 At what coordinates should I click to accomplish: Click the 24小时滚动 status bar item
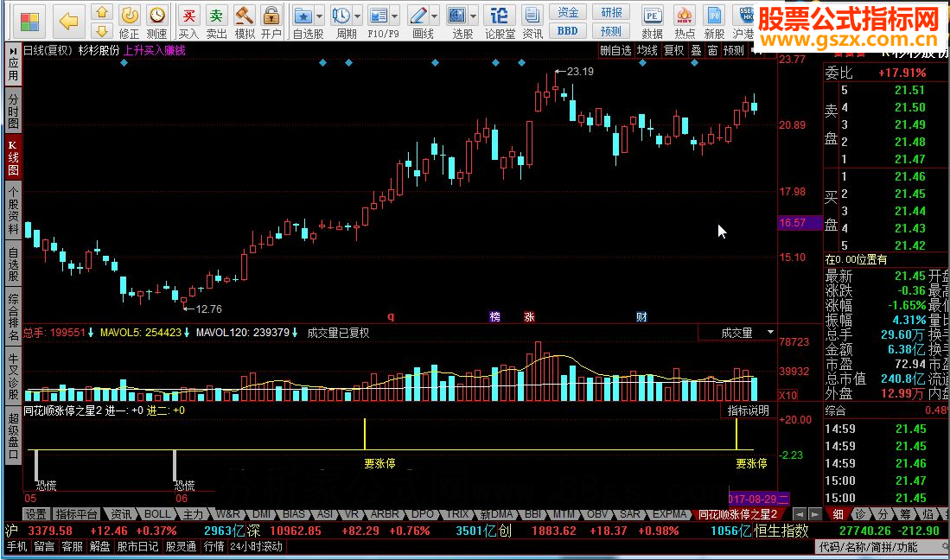point(256,547)
